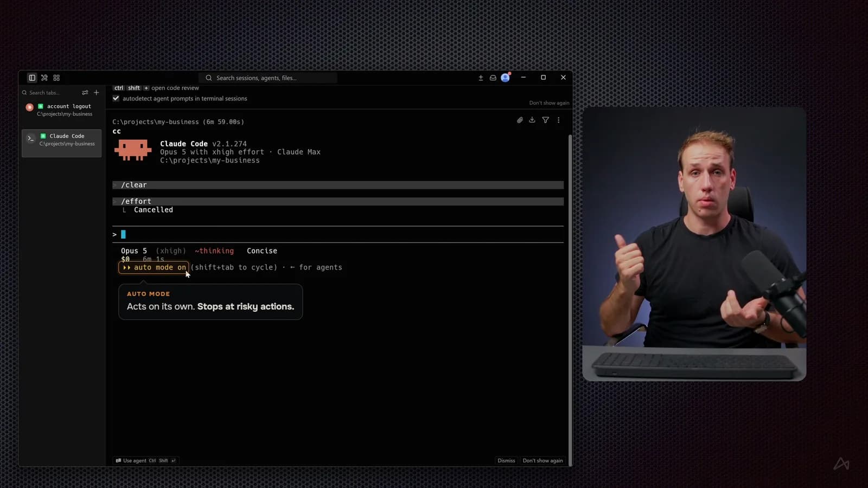The width and height of the screenshot is (868, 488).
Task: Toggle the sidebar panel icon
Action: click(32, 78)
